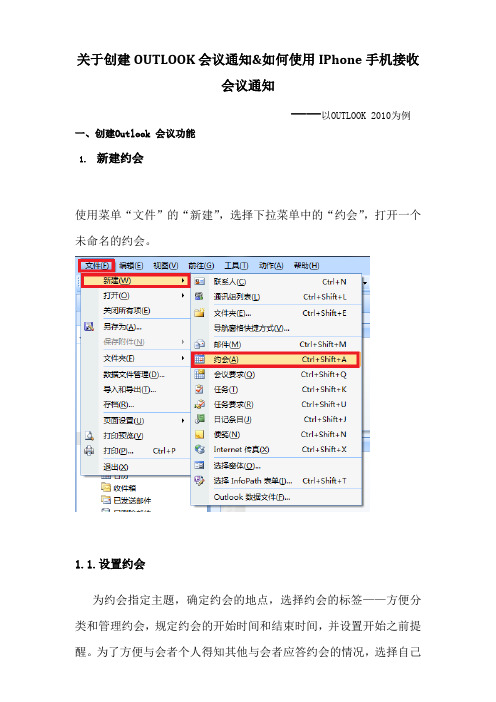Open the 前往(G) menu
Viewport: 496px width, 702px height.
tap(201, 265)
